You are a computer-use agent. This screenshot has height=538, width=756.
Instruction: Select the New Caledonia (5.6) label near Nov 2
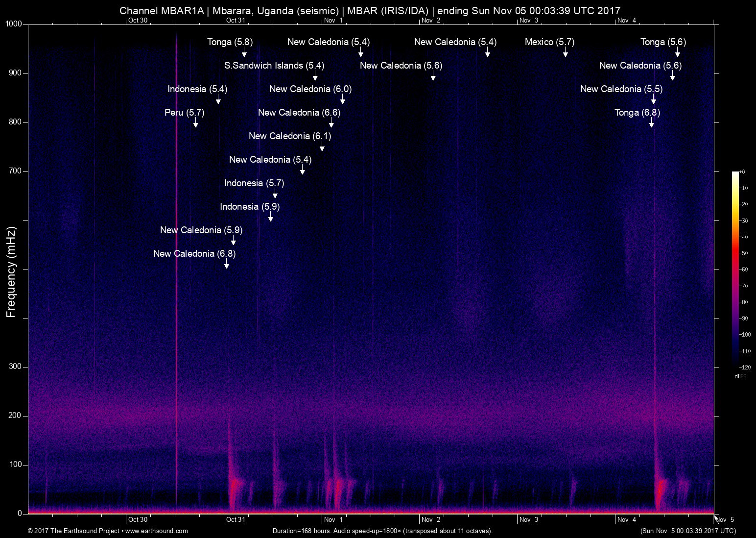pyautogui.click(x=402, y=65)
